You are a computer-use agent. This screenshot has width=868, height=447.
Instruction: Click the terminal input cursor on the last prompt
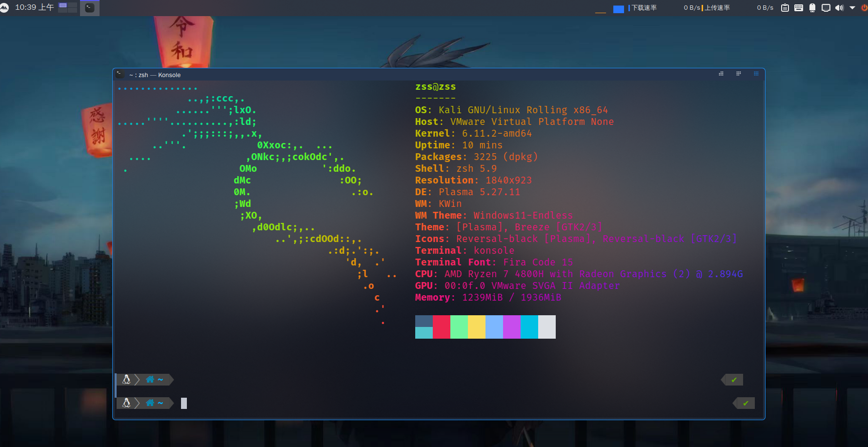[184, 403]
